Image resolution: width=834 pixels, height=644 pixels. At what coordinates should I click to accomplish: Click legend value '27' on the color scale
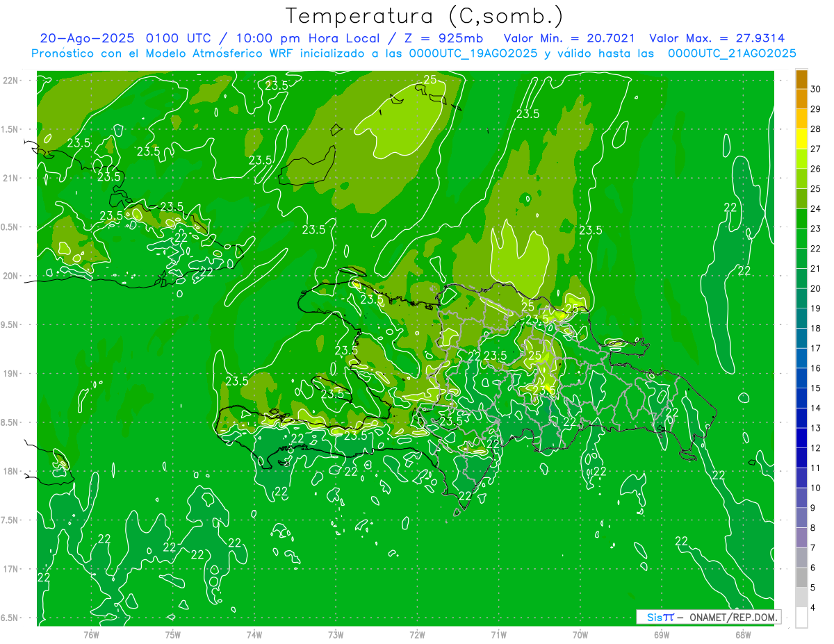816,149
